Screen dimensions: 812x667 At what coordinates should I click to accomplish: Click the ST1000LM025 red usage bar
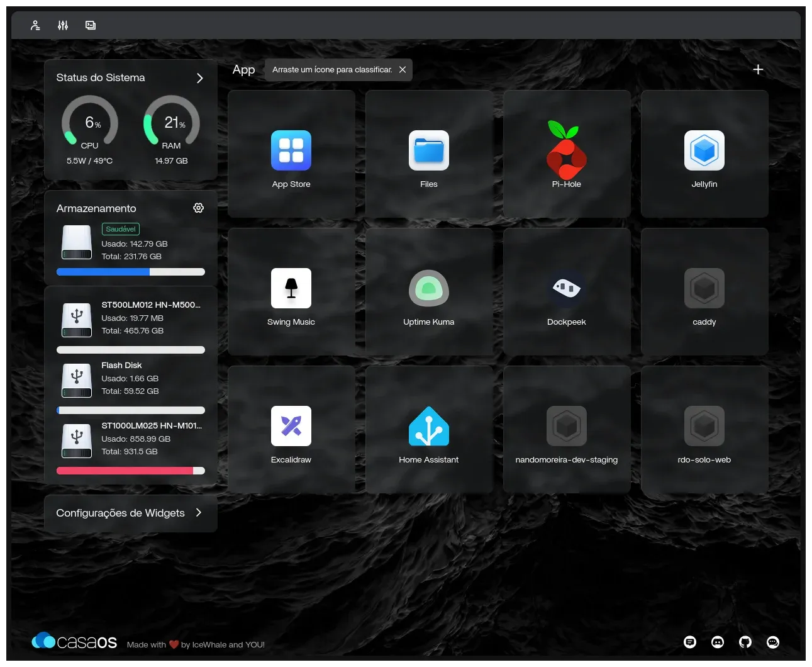pos(131,471)
